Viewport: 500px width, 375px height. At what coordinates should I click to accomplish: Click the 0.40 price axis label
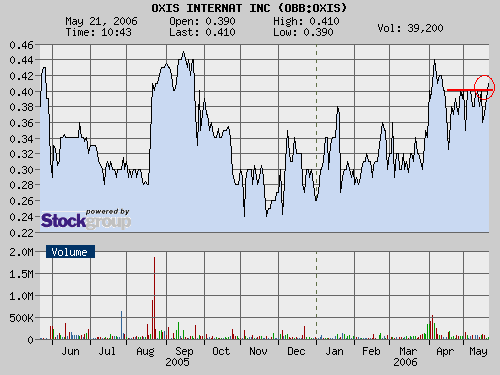21,92
